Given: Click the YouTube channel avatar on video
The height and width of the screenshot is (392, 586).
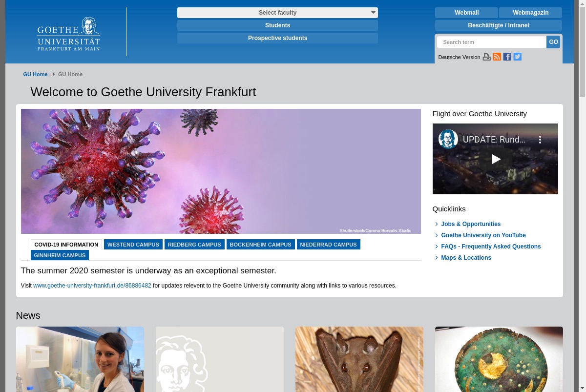Looking at the screenshot, I should (x=448, y=139).
